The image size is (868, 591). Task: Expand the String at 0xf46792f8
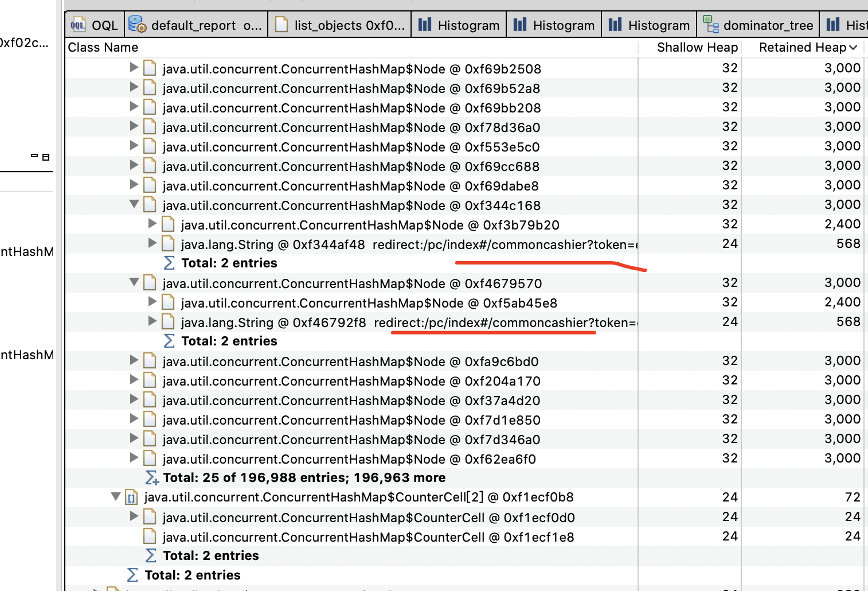click(152, 321)
